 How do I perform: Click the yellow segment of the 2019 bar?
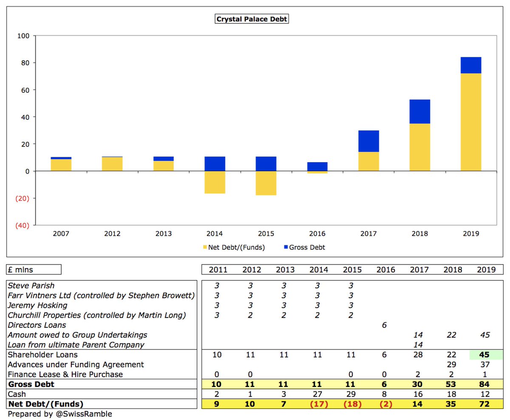click(471, 122)
